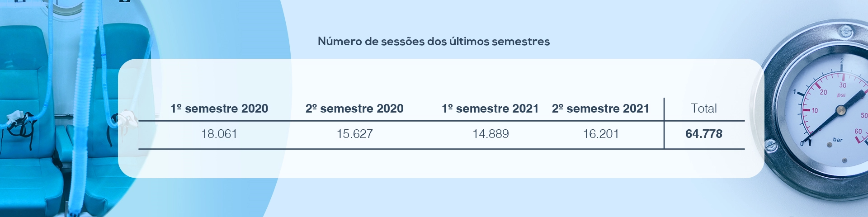Viewport: 868px width, 217px height.
Task: Click the bar label on the gauge
Action: click(838, 140)
